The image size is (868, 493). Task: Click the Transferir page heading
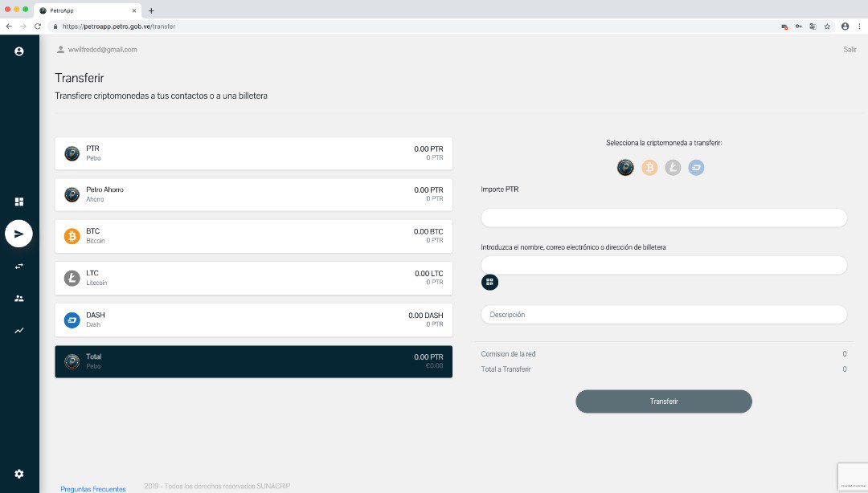79,78
